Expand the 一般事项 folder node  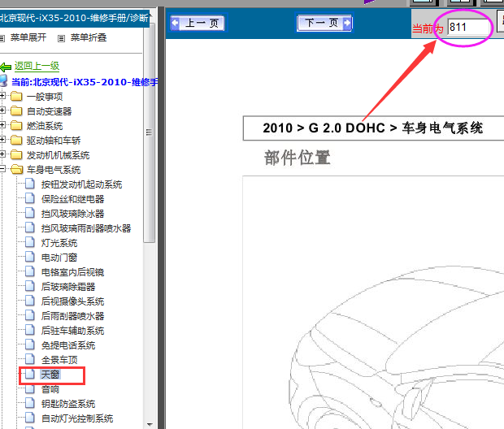pyautogui.click(x=2, y=96)
